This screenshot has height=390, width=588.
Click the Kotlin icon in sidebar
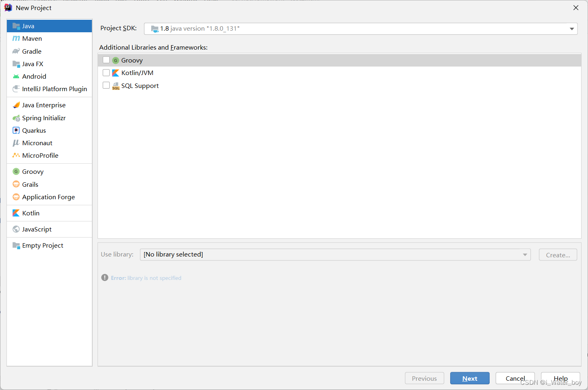(x=16, y=213)
